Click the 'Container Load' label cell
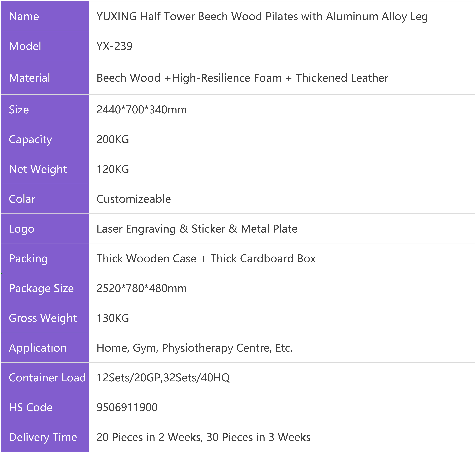Screen dimensions: 476x453 click(x=45, y=377)
